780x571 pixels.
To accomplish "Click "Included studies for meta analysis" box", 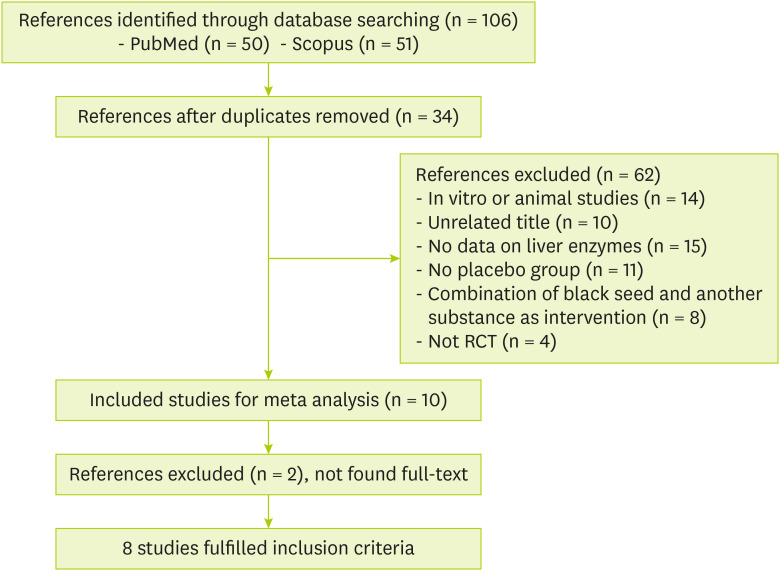I will pos(268,400).
